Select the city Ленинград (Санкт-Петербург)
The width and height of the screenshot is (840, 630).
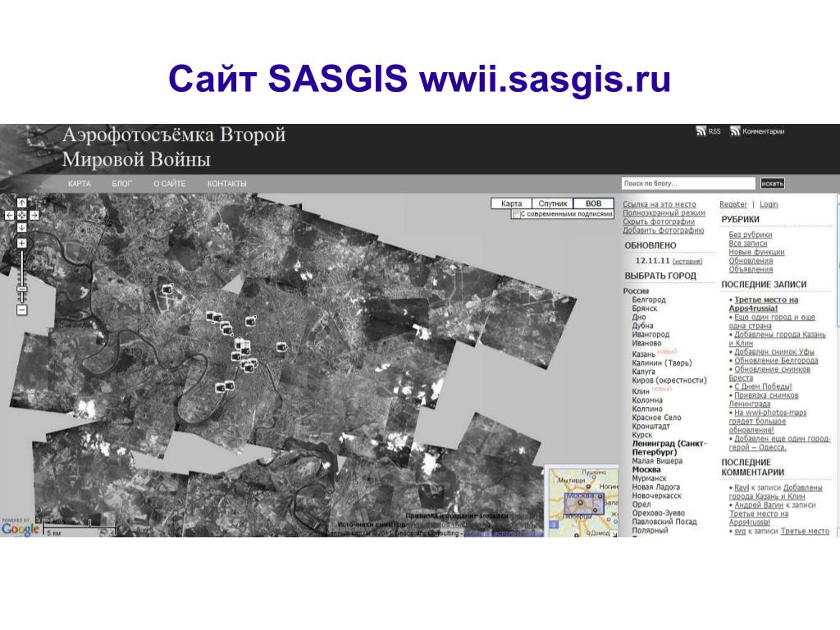[669, 447]
